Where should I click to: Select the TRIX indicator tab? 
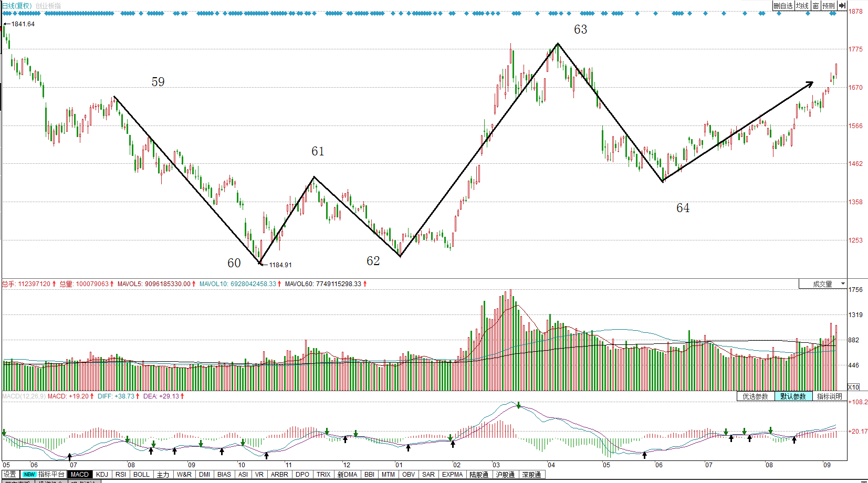point(323,474)
